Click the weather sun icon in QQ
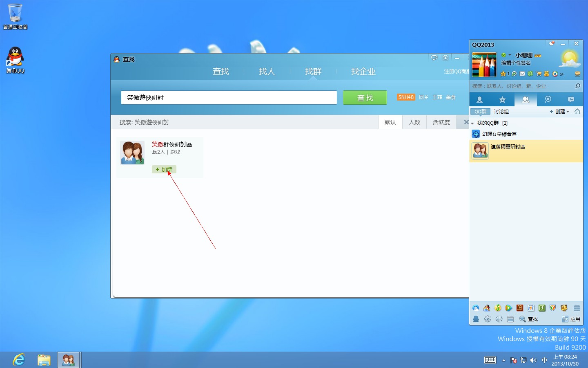 569,59
